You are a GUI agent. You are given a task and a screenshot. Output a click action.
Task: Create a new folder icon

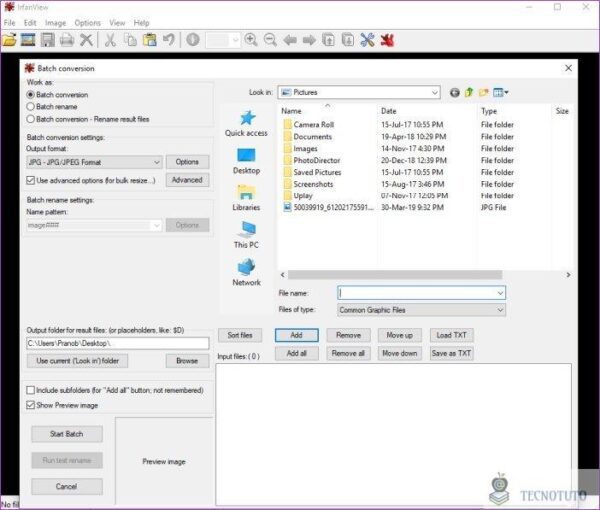point(484,93)
